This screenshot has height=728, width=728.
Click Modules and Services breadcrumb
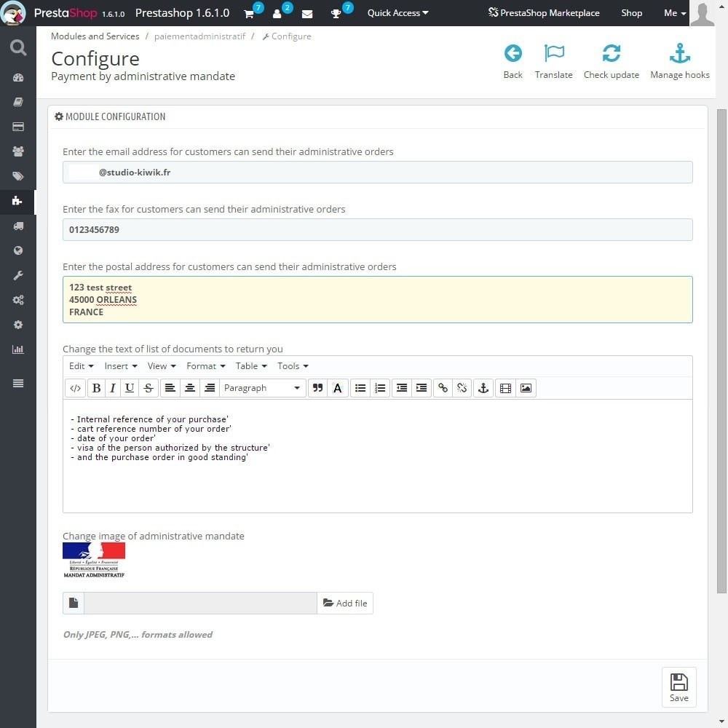pyautogui.click(x=95, y=36)
